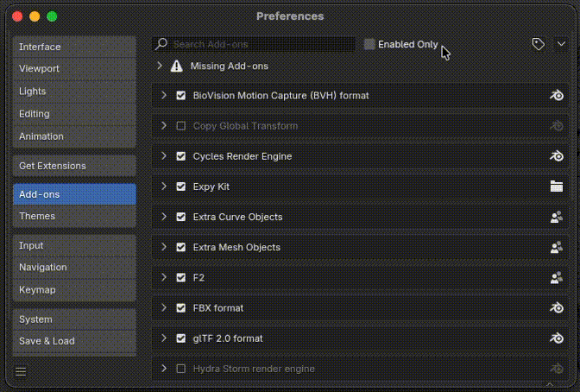
Task: Click the folder icon on Expy Kit row
Action: pos(557,187)
